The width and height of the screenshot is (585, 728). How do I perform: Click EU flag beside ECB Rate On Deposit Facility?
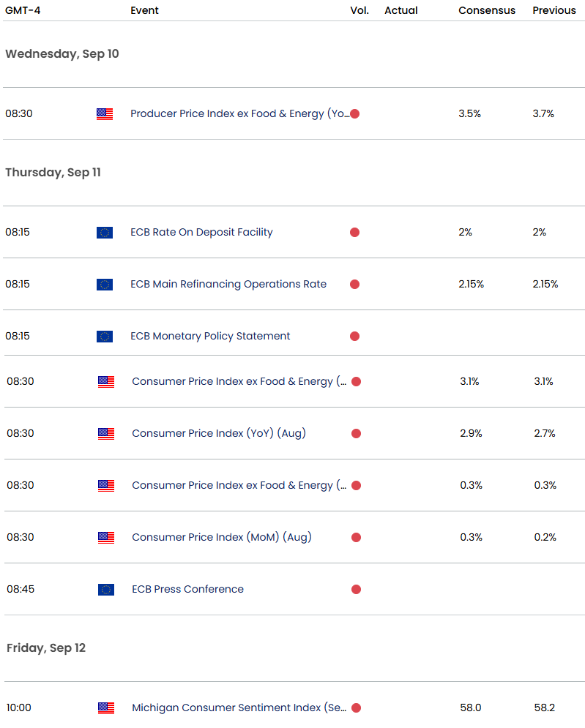click(105, 233)
